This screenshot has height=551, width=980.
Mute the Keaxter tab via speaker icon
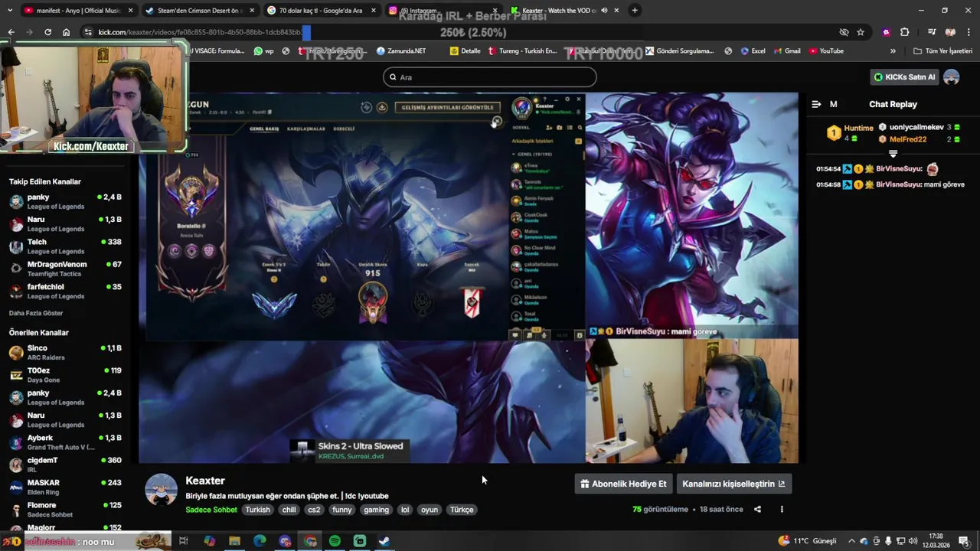pyautogui.click(x=604, y=11)
